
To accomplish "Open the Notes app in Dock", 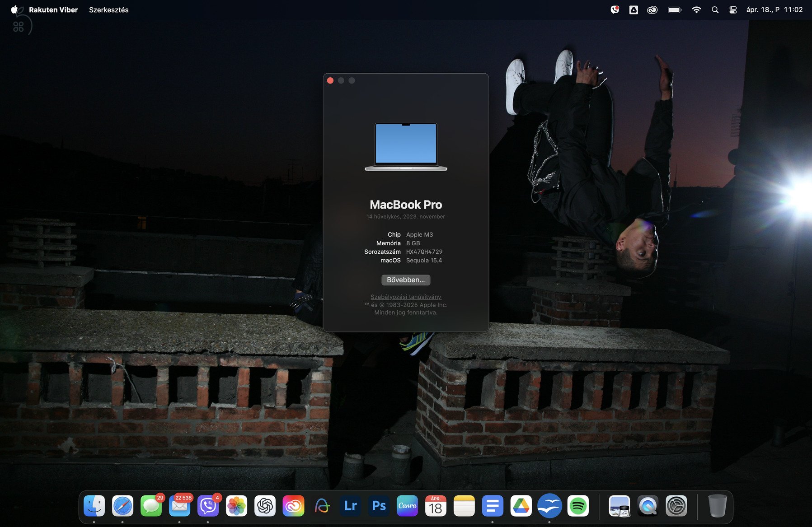I will (464, 506).
